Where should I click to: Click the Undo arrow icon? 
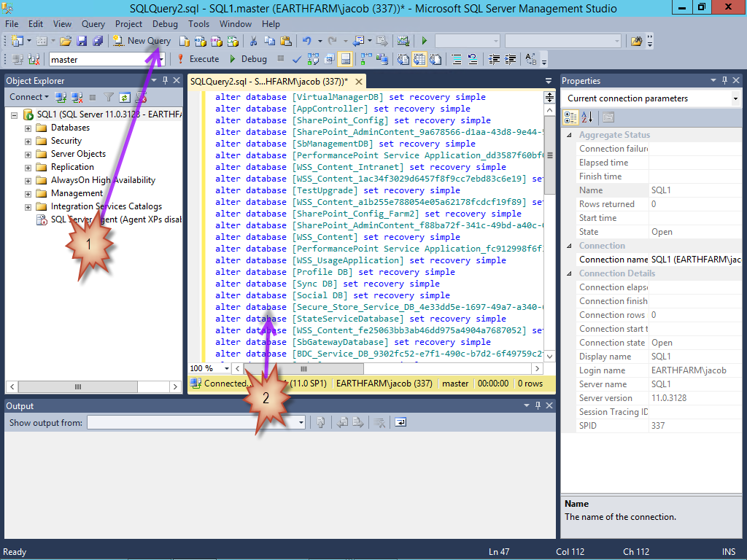pos(307,42)
